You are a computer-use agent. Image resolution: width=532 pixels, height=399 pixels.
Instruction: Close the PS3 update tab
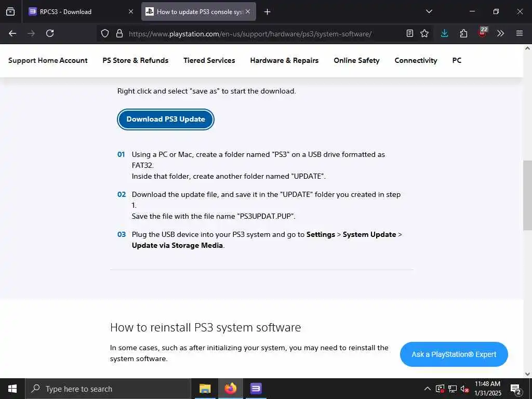(248, 11)
